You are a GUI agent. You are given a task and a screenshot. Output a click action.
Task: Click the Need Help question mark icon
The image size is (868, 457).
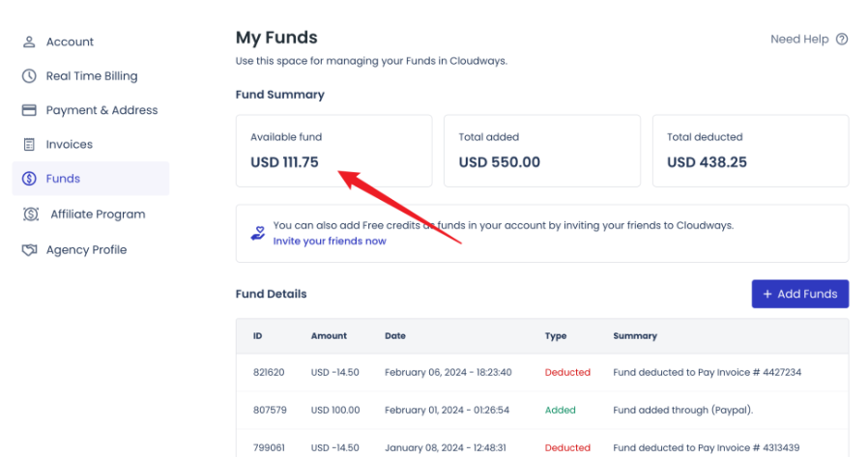pyautogui.click(x=842, y=40)
